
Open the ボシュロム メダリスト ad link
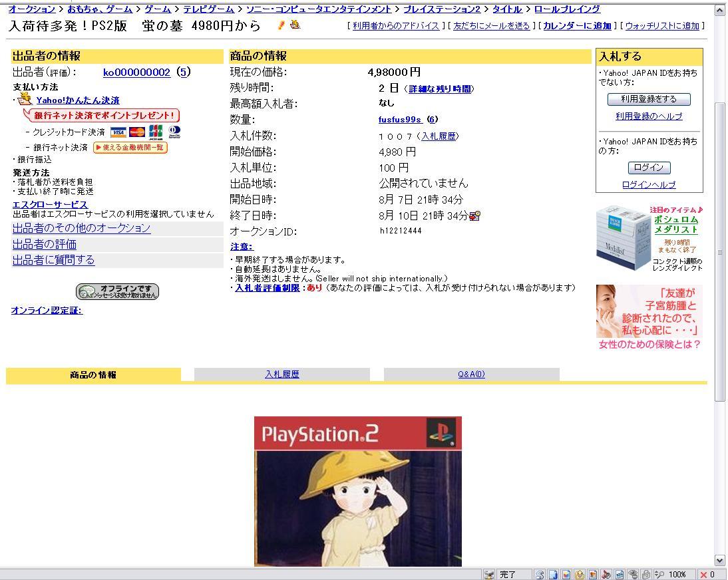click(676, 225)
